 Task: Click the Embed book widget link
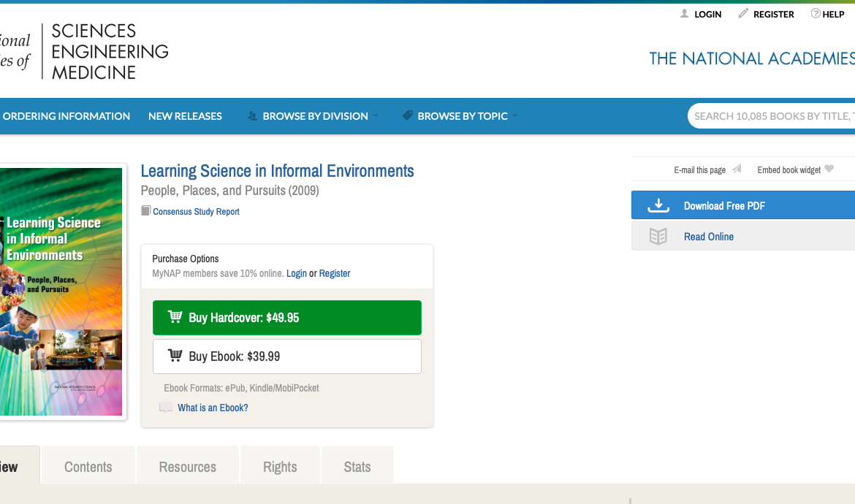788,170
